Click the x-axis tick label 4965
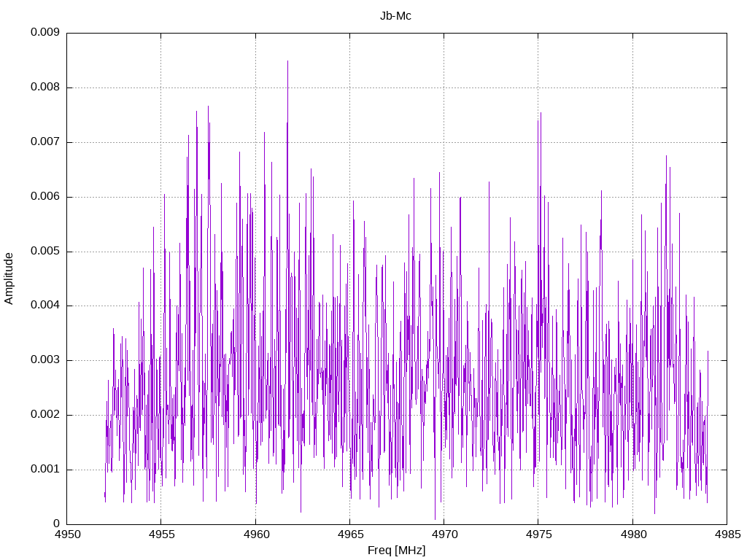The image size is (747, 560). coord(350,534)
